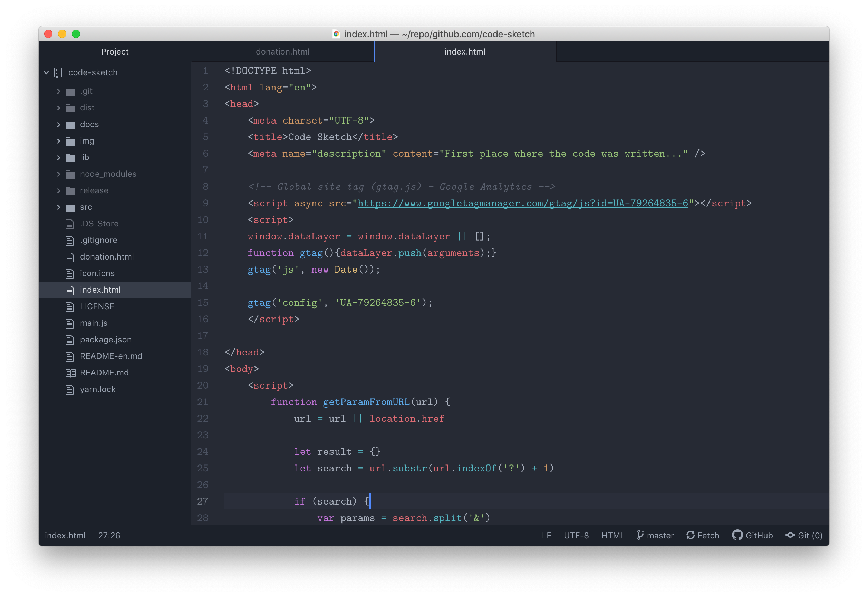
Task: Expand the .git folder chevron
Action: 59,91
